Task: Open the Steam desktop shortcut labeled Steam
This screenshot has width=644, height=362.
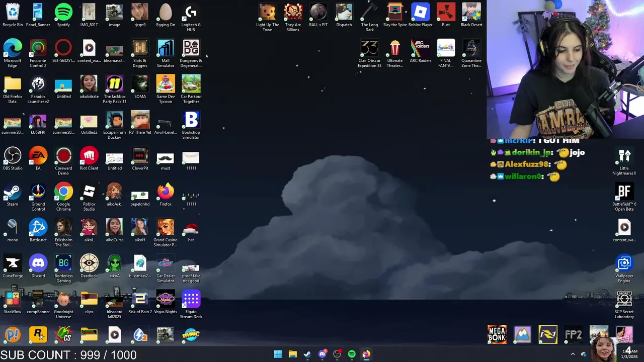Action: coord(13,195)
